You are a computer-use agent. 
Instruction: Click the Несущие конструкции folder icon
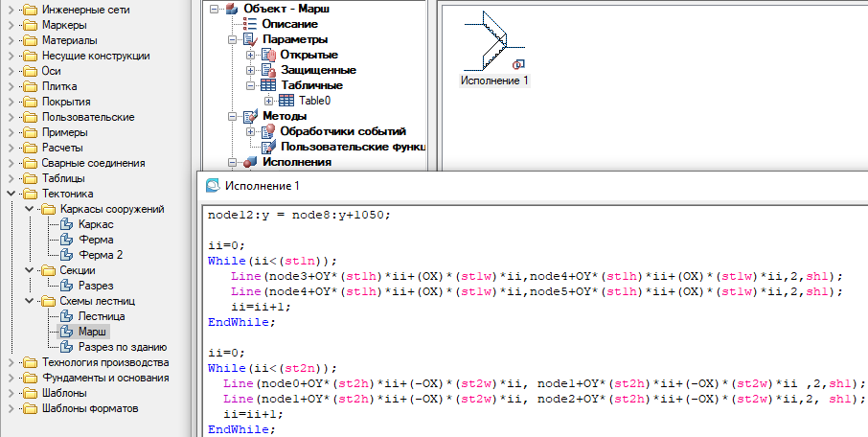(30, 56)
